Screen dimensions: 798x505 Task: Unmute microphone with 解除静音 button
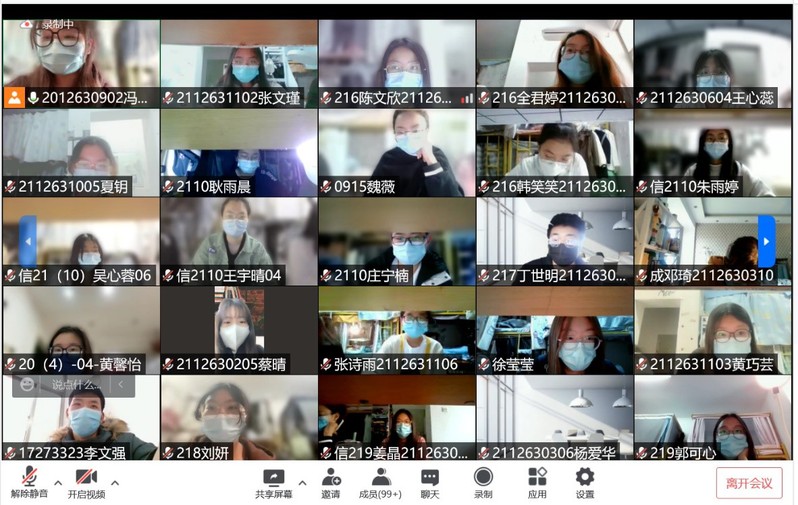click(29, 482)
